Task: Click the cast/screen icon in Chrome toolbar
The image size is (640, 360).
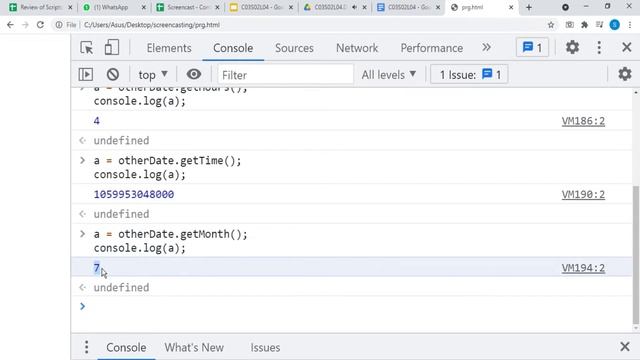Action: coord(569,25)
